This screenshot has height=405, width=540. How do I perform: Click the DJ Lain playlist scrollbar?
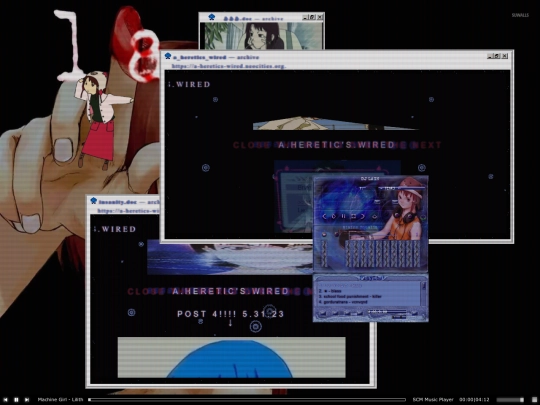tap(423, 293)
